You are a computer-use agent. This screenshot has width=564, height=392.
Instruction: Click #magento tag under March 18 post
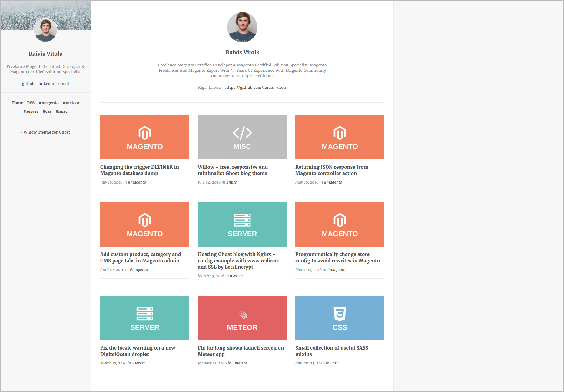coord(336,269)
